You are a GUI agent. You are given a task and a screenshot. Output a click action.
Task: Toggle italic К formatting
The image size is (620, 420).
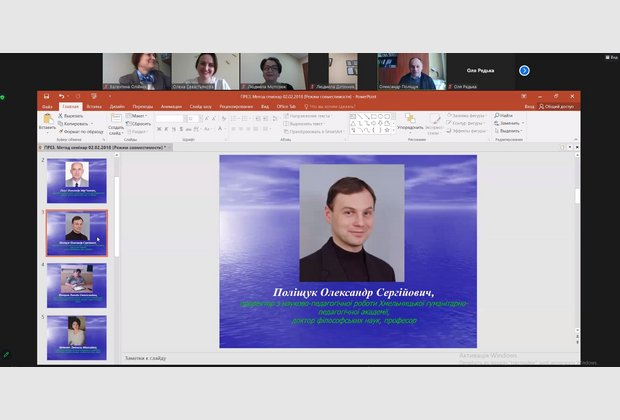coord(166,129)
